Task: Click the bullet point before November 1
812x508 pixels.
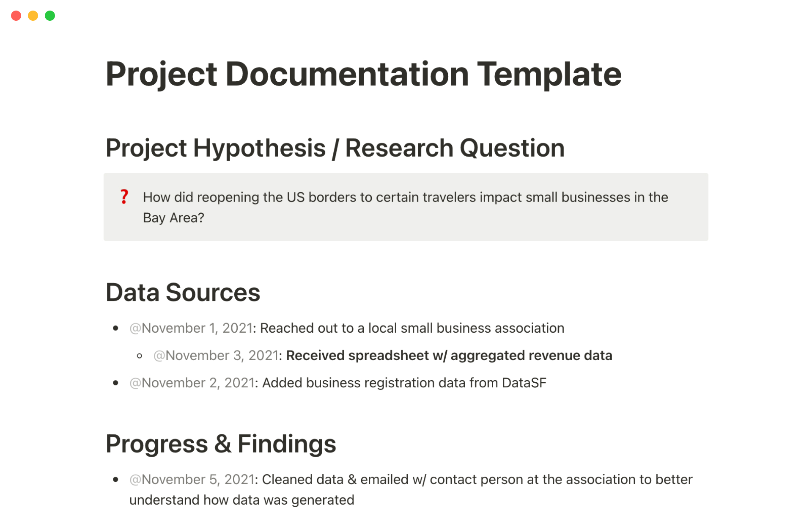Action: coord(115,328)
